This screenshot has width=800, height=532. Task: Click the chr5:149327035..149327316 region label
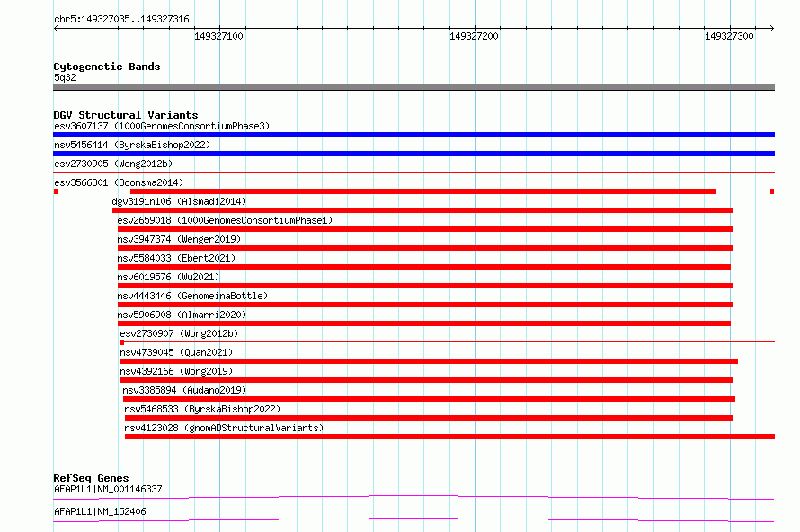(x=121, y=20)
